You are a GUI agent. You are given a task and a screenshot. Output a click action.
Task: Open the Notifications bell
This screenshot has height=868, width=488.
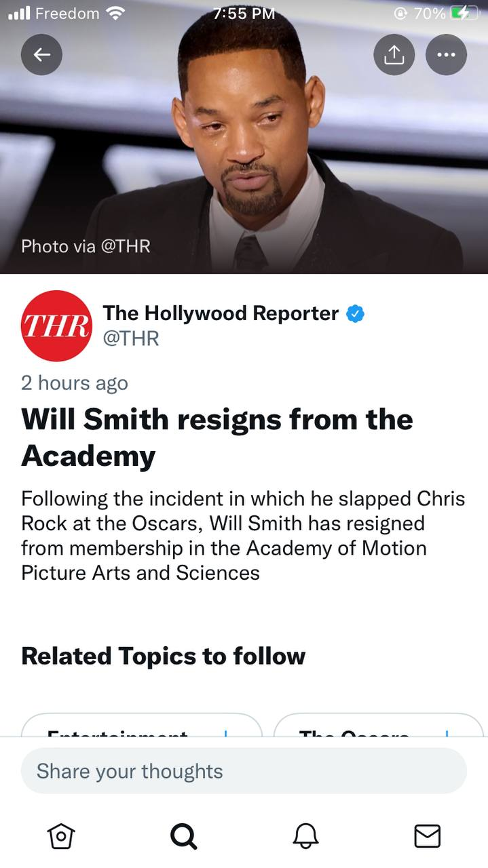click(305, 835)
